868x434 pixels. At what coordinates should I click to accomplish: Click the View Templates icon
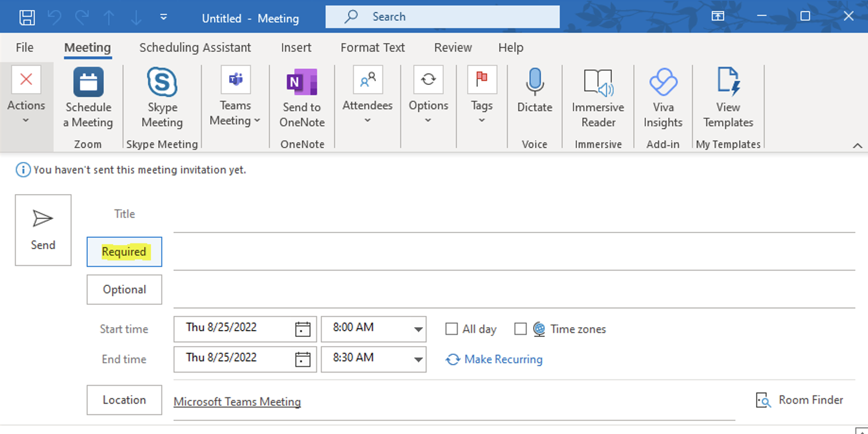pos(728,82)
